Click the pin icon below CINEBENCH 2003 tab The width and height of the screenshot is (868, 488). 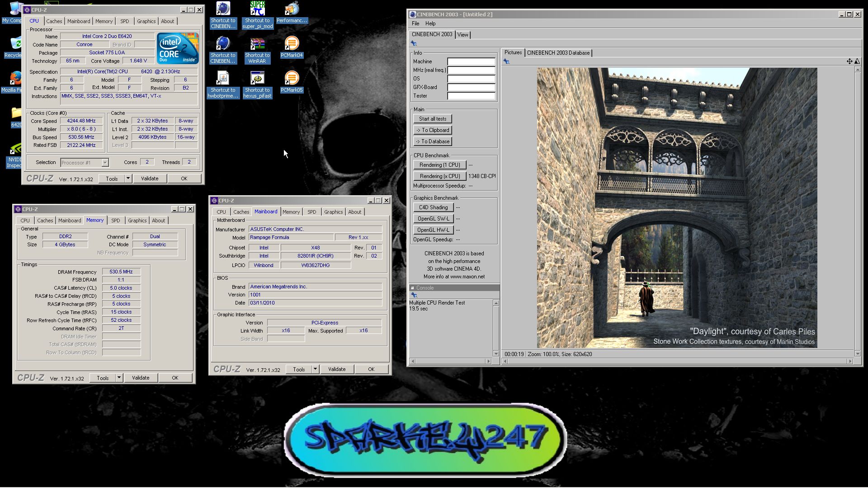[x=414, y=43]
